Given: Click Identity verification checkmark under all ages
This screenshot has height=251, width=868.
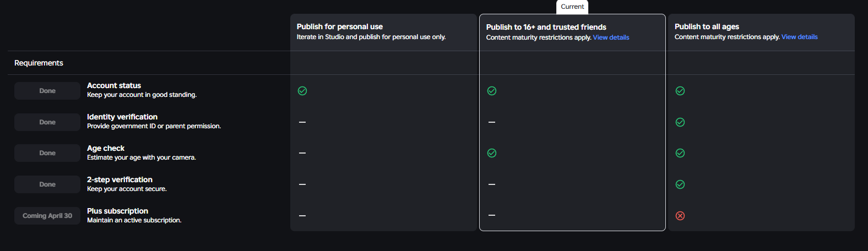Looking at the screenshot, I should tap(680, 122).
